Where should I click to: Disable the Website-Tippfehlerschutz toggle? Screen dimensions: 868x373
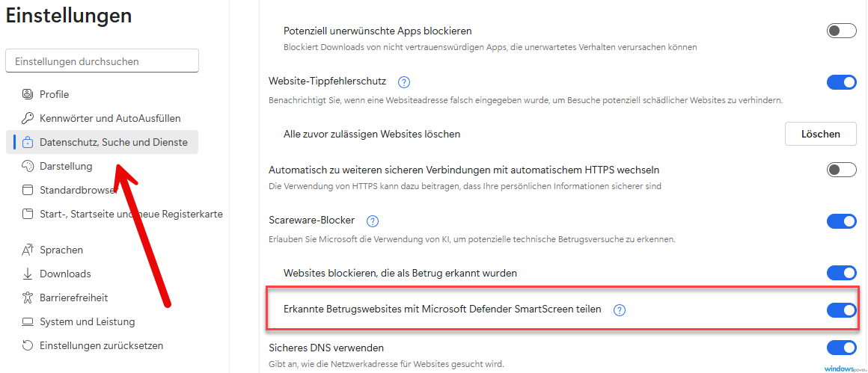(841, 81)
